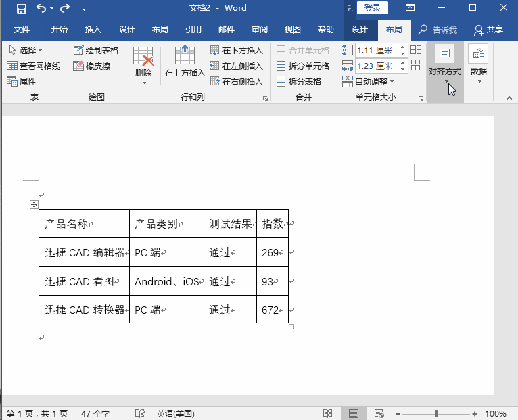518x420 pixels.
Task: Click the distribute rows icon
Action: (416, 50)
